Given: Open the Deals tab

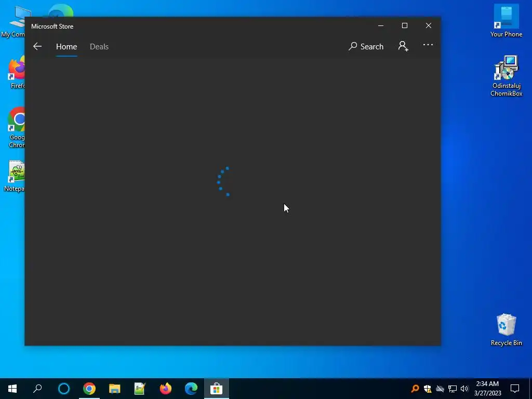Looking at the screenshot, I should pos(99,46).
